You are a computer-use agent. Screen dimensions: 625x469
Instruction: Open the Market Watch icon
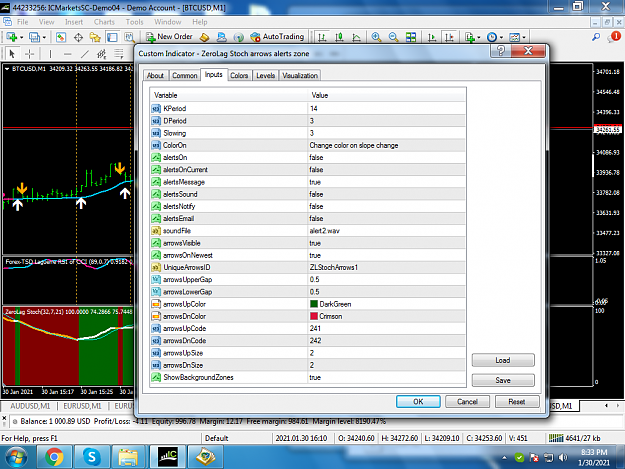[x=61, y=37]
